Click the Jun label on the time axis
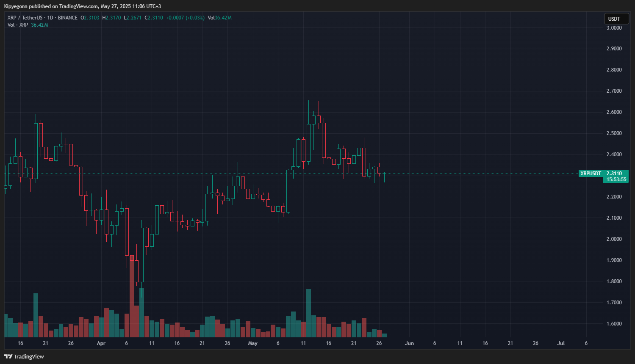Screen dimensions: 635x364 [409, 343]
